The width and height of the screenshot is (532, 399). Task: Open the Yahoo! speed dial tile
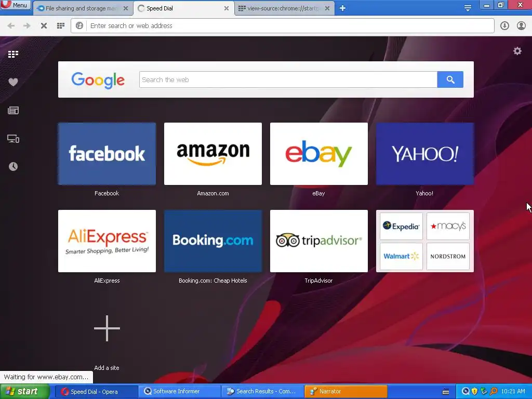tap(425, 154)
